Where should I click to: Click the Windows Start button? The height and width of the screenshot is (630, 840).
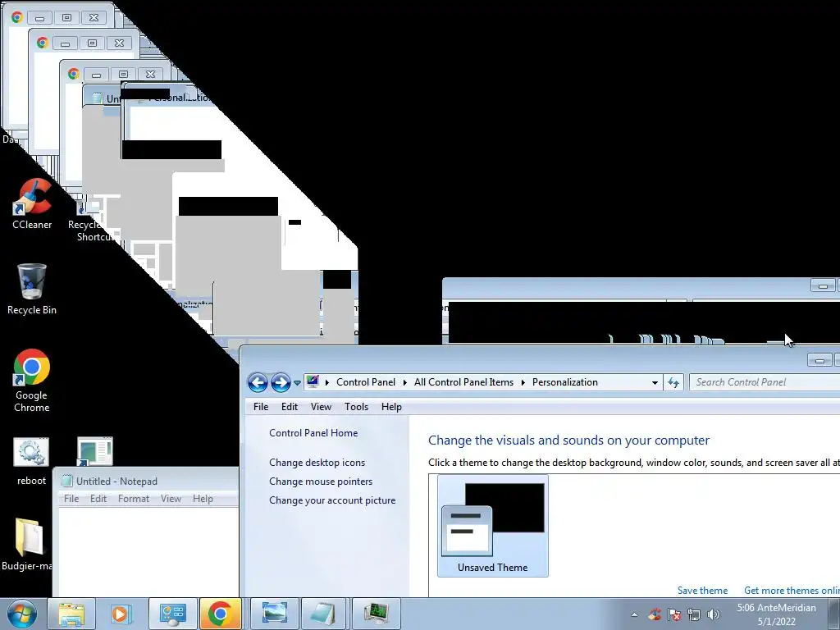[x=21, y=614]
